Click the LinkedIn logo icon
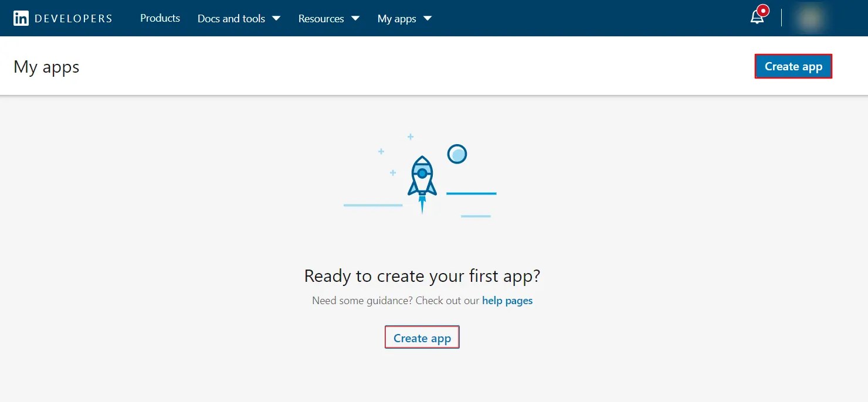Viewport: 868px width, 402px height. [x=21, y=18]
